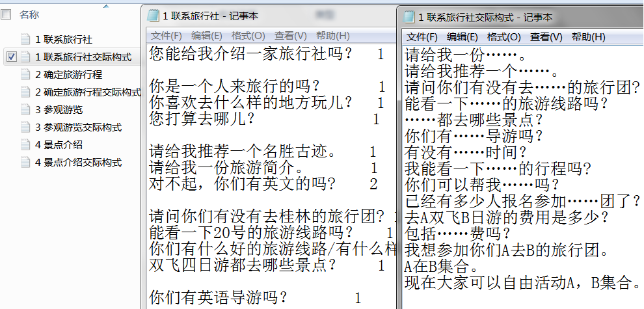Click notepad icon in 1 联系旅行社交际构式 title bar

click(409, 17)
